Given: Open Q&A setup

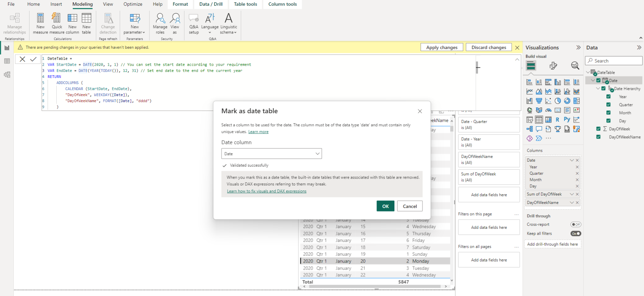Looking at the screenshot, I should (x=194, y=23).
